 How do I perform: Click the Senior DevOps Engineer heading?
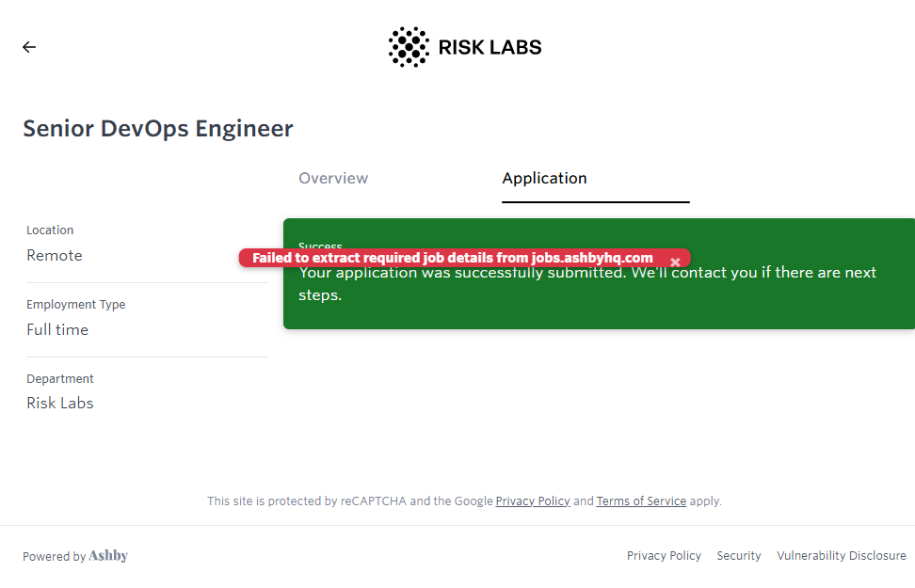point(158,129)
